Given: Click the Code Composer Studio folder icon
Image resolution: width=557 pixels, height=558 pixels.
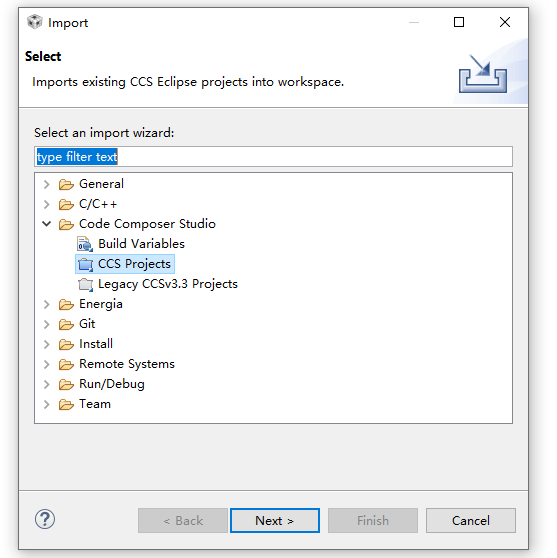Looking at the screenshot, I should tap(66, 224).
